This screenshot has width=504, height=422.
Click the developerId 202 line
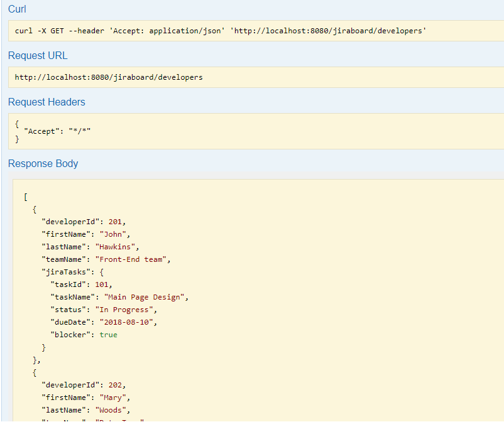(84, 385)
